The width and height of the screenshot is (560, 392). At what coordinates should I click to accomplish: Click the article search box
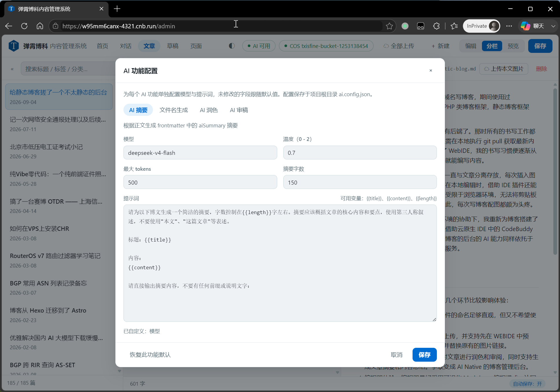click(68, 69)
